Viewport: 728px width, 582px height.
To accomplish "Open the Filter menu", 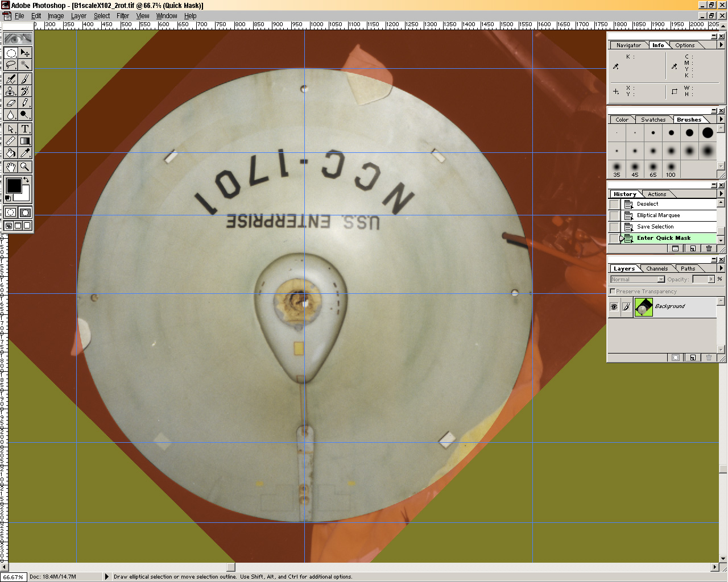I will [x=123, y=16].
